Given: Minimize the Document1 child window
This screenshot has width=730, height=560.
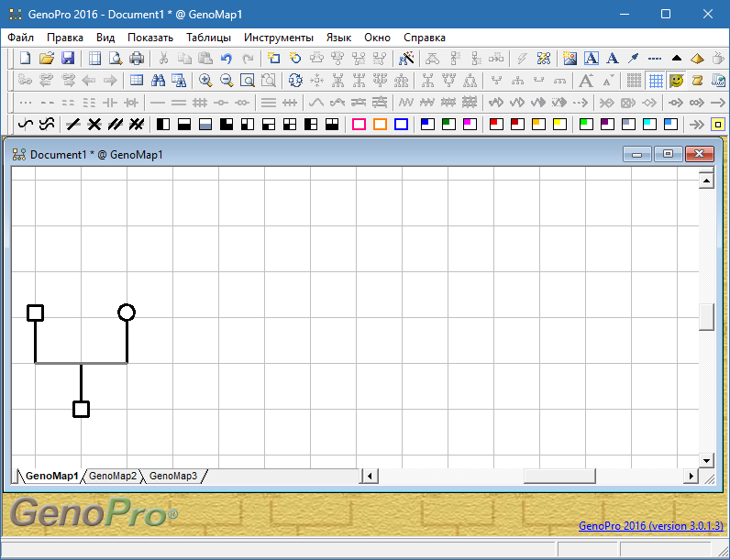Looking at the screenshot, I should 637,154.
